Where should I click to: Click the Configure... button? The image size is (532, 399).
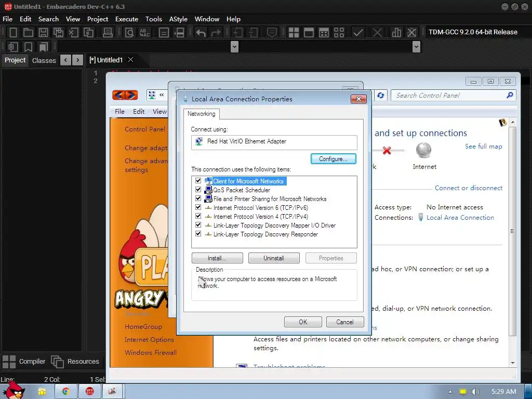(x=333, y=159)
